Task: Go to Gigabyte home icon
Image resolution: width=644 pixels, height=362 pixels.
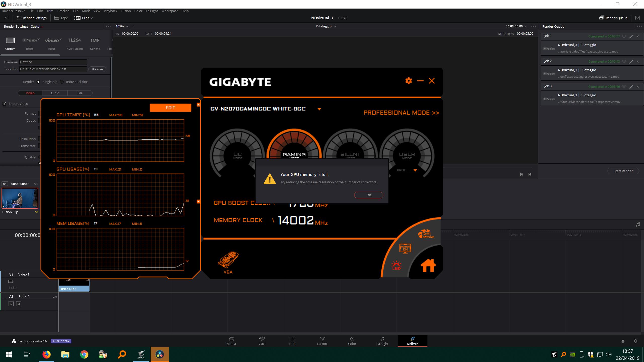Action: (x=428, y=265)
